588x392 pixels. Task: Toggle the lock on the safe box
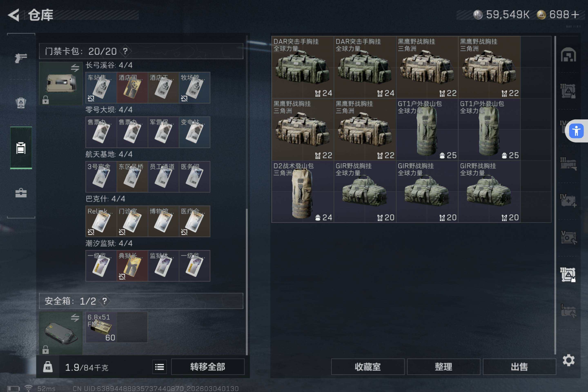(x=46, y=350)
